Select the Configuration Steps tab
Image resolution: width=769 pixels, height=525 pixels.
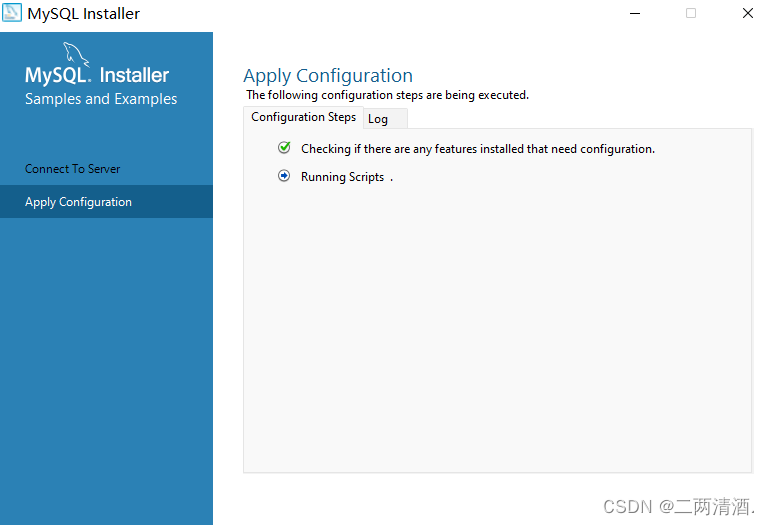(304, 117)
